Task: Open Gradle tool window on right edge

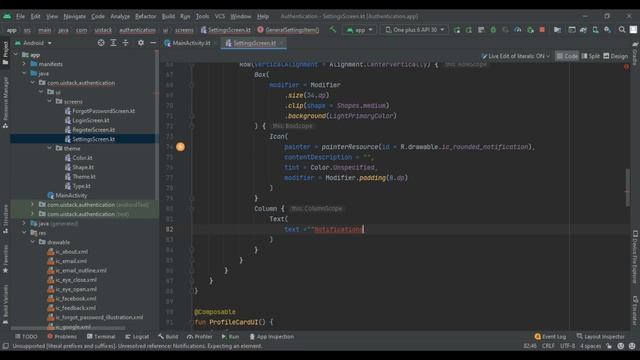Action: (x=635, y=53)
